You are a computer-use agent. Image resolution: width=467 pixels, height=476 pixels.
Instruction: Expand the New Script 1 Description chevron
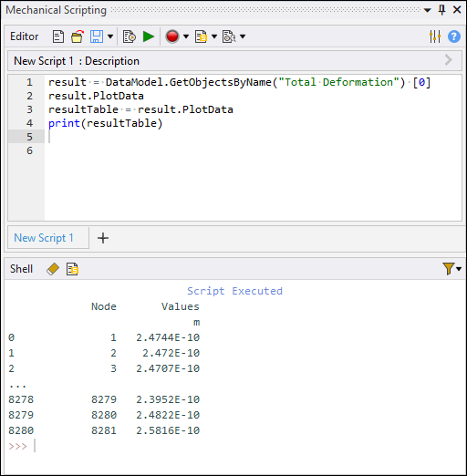pos(449,60)
